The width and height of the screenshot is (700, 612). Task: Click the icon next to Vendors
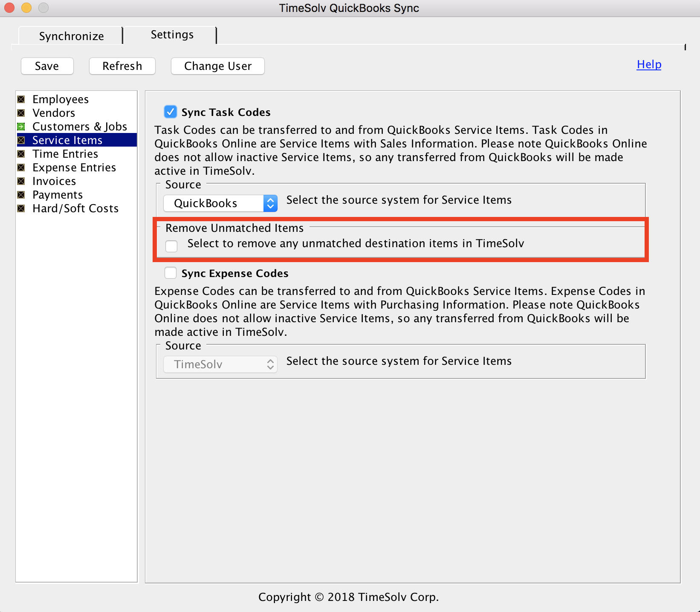click(x=21, y=113)
